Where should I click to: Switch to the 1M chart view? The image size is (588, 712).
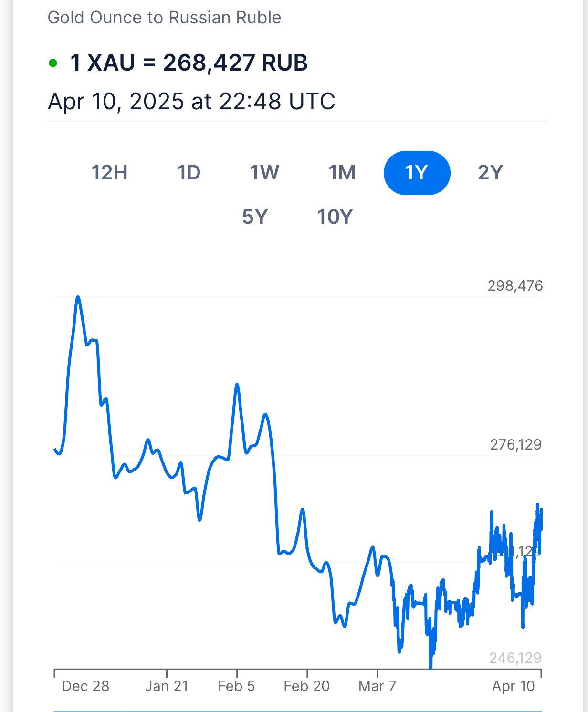(342, 173)
